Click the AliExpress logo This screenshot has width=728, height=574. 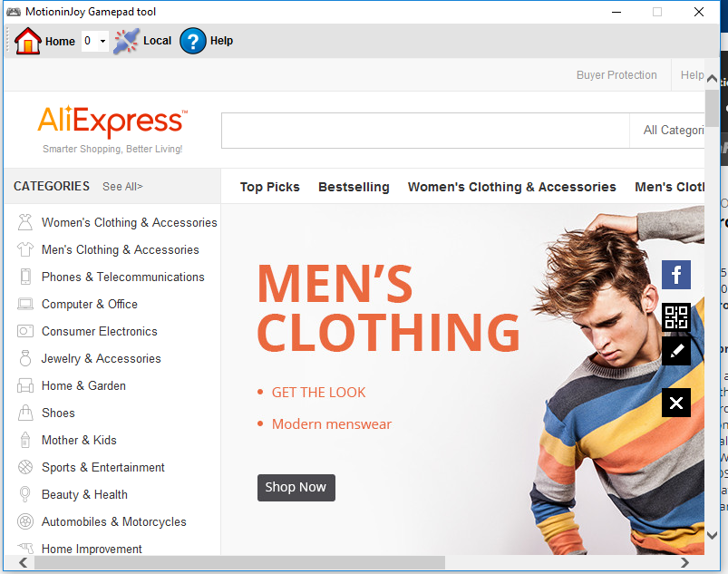pos(112,122)
